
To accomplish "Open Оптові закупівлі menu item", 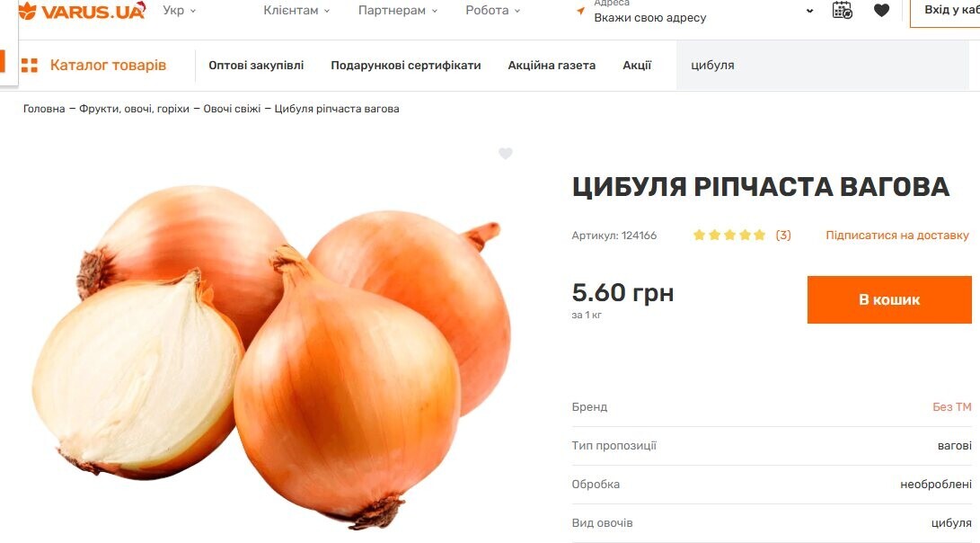I will 256,65.
